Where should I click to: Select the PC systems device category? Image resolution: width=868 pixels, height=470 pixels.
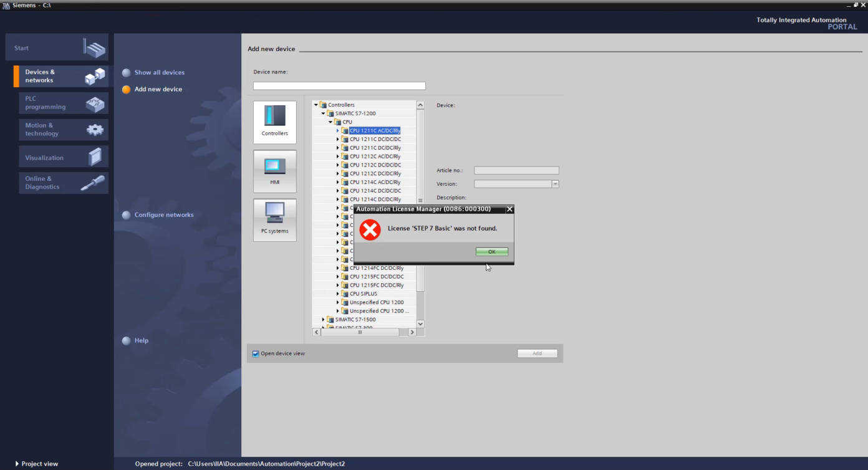point(274,219)
